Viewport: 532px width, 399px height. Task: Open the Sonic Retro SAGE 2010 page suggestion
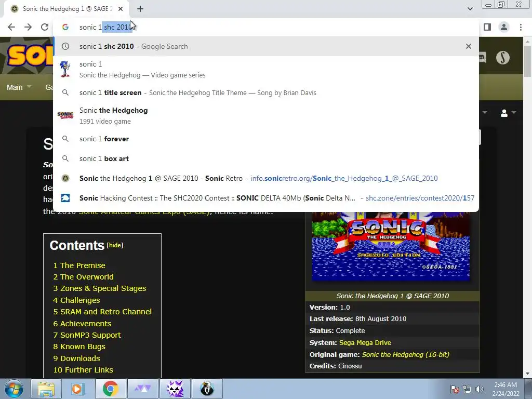[x=266, y=178]
